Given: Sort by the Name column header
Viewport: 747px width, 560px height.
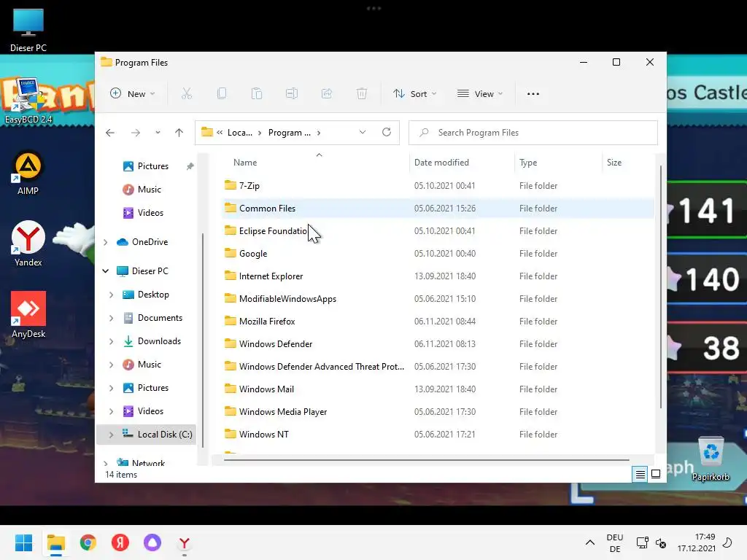Looking at the screenshot, I should click(245, 163).
